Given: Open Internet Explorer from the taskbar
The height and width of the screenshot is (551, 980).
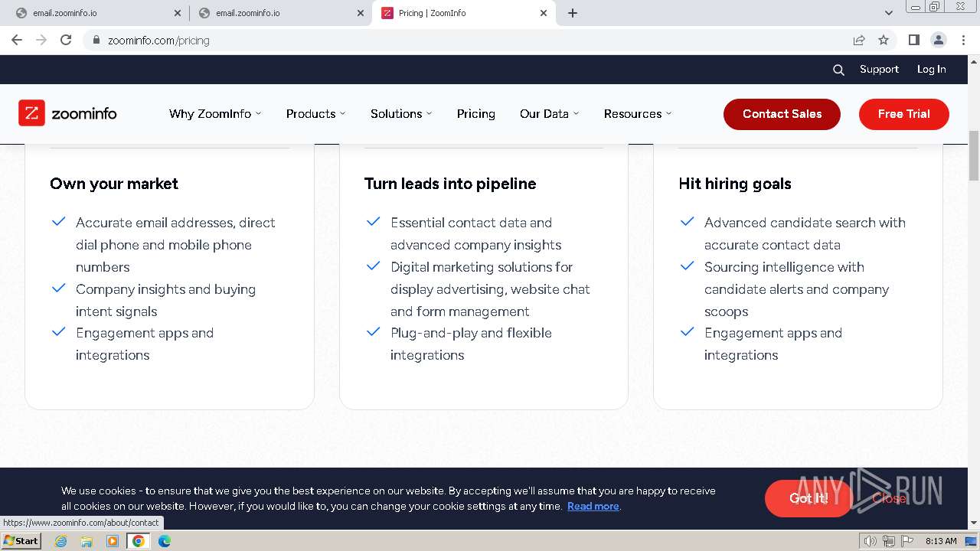Looking at the screenshot, I should 60,541.
